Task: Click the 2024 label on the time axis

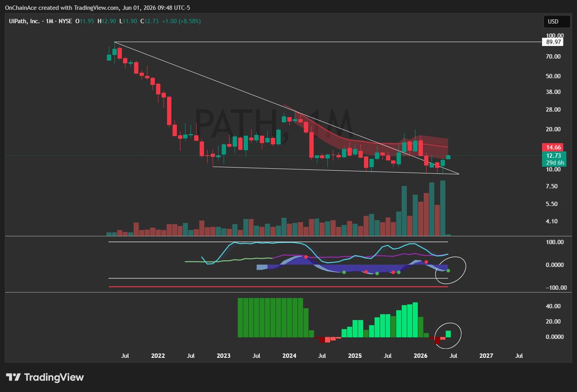Action: click(289, 356)
